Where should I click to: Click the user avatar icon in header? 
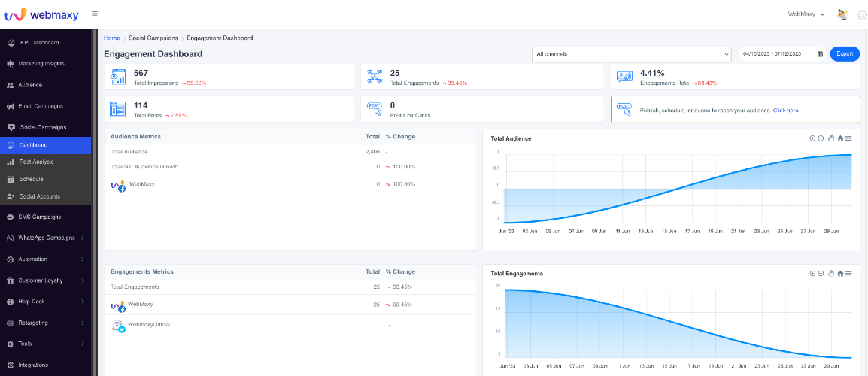pyautogui.click(x=842, y=14)
